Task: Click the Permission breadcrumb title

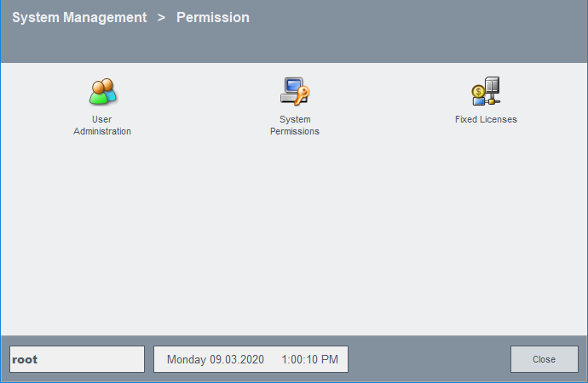Action: click(x=212, y=18)
